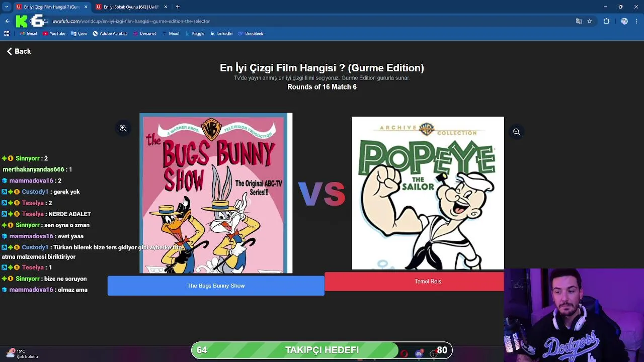Open the YouTube bookmark

[x=54, y=34]
